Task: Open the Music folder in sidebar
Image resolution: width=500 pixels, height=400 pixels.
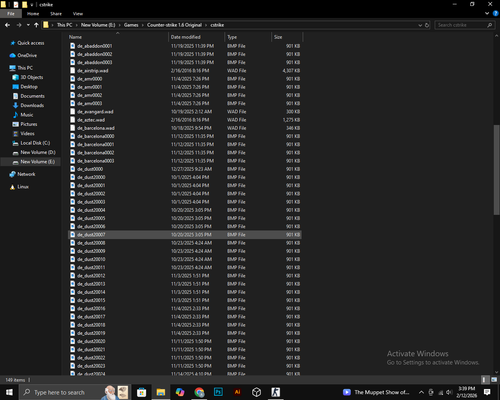Action: (27, 115)
